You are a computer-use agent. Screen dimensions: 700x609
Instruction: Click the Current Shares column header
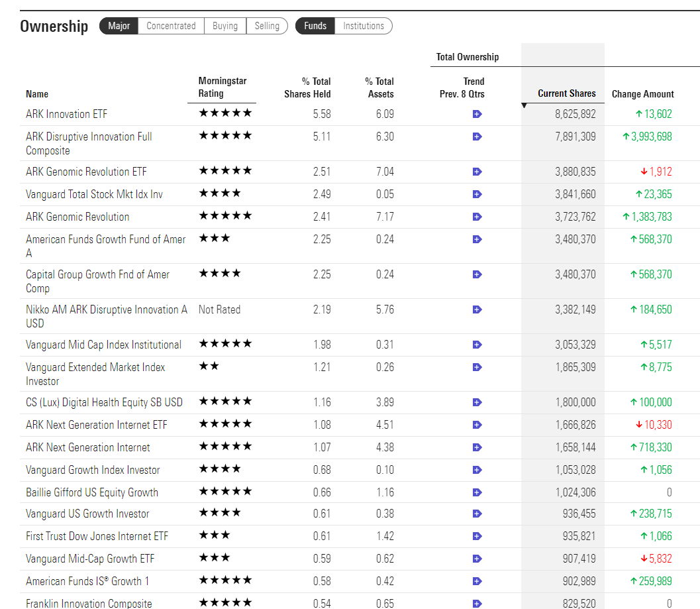(x=566, y=93)
